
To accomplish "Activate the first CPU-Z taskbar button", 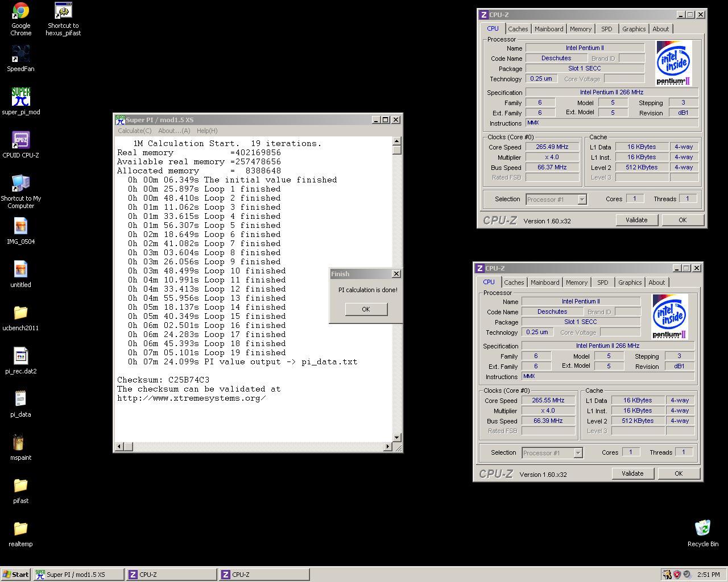I will 171,575.
